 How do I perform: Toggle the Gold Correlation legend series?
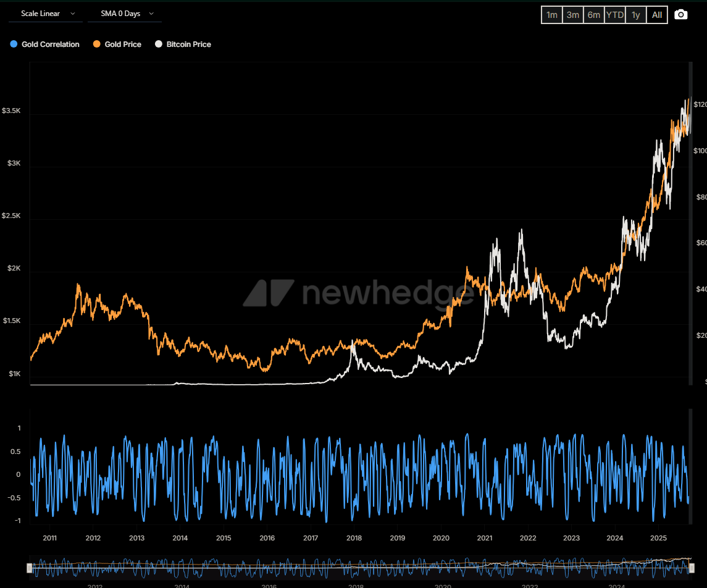[x=45, y=44]
